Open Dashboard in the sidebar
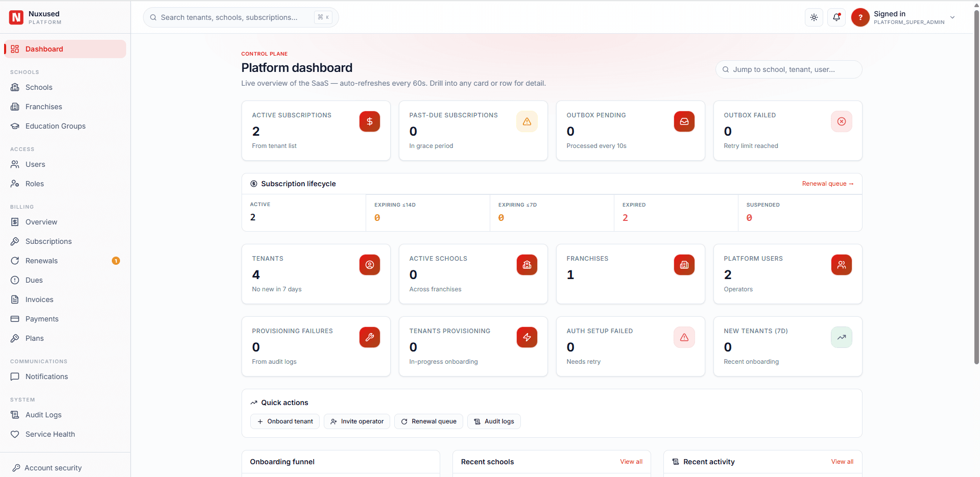 [65, 49]
